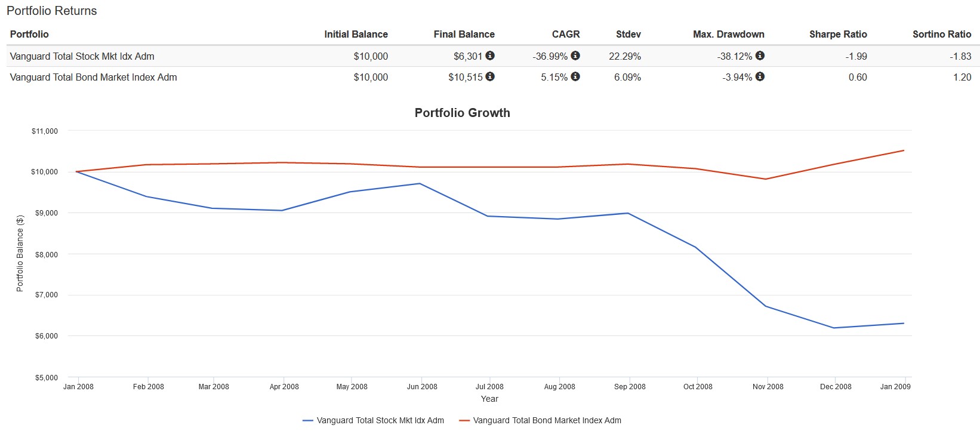
Task: Click Vanguard Total Stock Mkt table row name
Action: tap(82, 56)
